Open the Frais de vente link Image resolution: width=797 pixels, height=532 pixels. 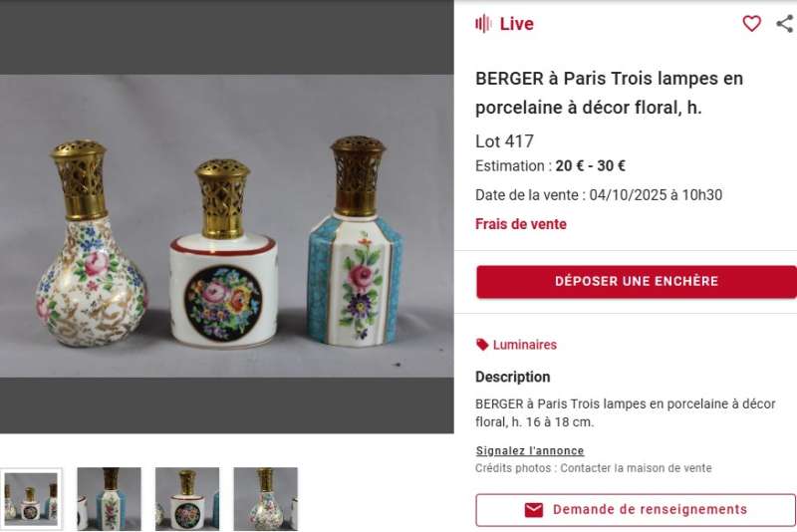click(x=521, y=224)
